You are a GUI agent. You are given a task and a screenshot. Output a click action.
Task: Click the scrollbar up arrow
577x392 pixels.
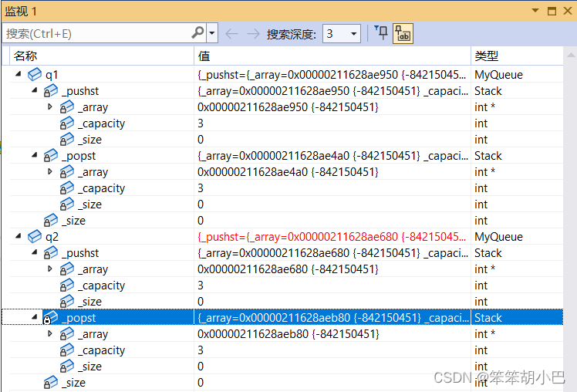pos(570,56)
